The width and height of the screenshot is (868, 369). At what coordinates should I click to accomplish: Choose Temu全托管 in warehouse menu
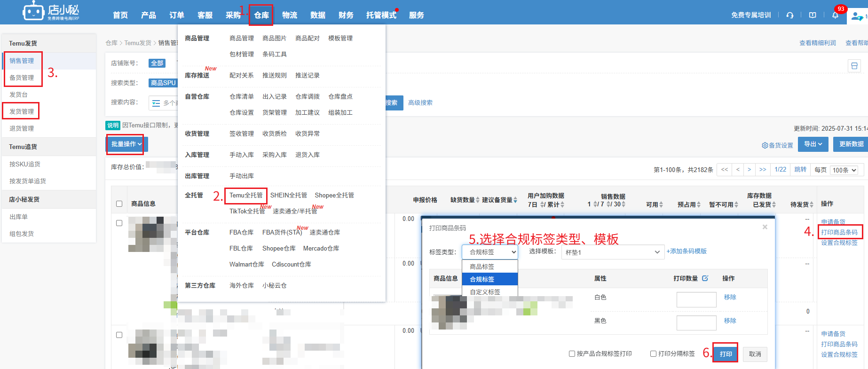pyautogui.click(x=246, y=196)
